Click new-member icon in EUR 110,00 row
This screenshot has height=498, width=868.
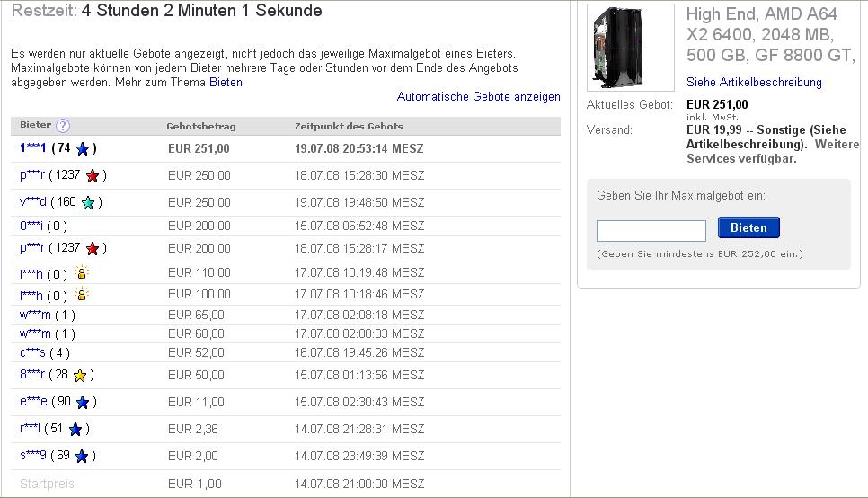[x=82, y=272]
